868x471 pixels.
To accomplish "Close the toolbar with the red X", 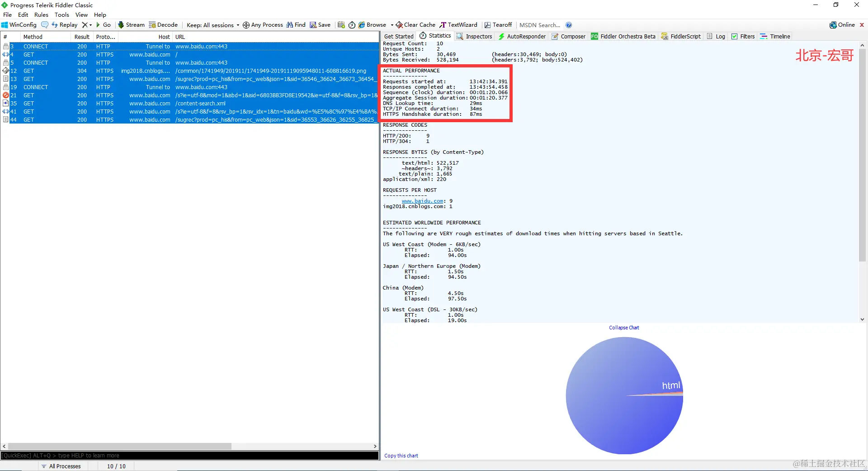I will pyautogui.click(x=862, y=25).
